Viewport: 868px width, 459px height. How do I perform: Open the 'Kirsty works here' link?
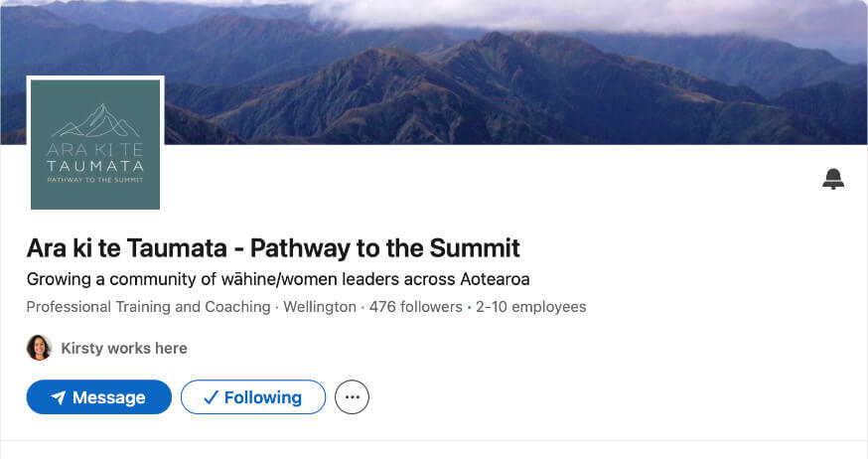(x=124, y=348)
